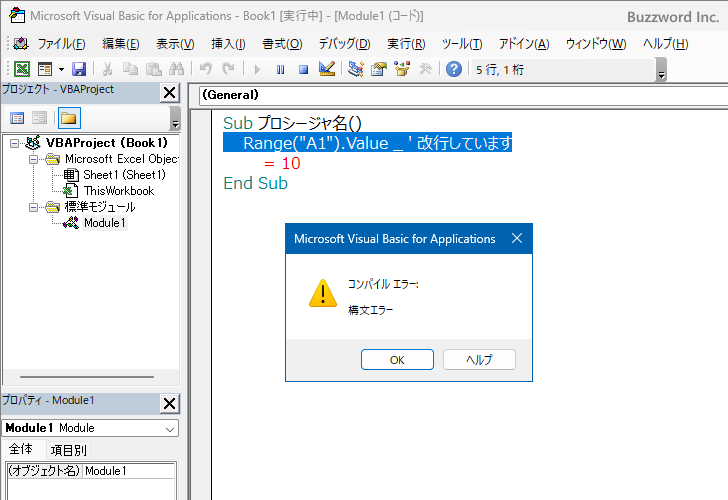Toggle Folders icon in project pane
This screenshot has height=500, width=728.
tap(69, 118)
